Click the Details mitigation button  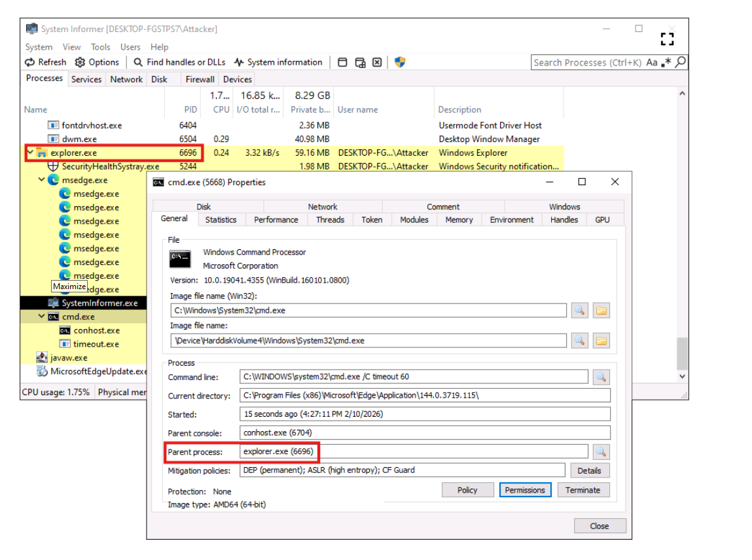589,470
